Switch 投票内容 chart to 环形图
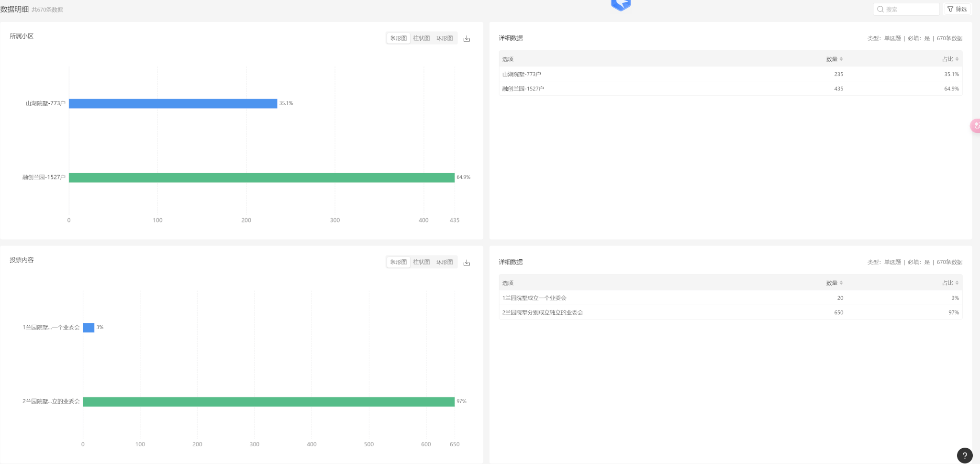 click(444, 262)
